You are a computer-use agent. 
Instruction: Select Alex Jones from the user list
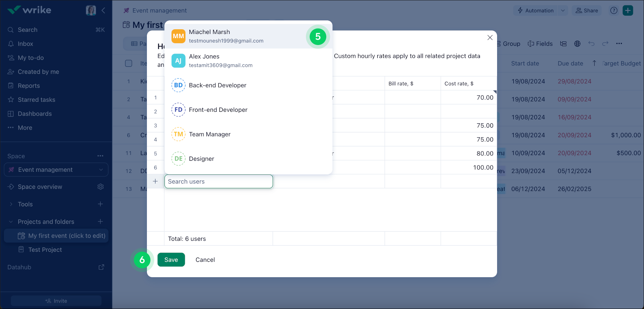click(248, 61)
